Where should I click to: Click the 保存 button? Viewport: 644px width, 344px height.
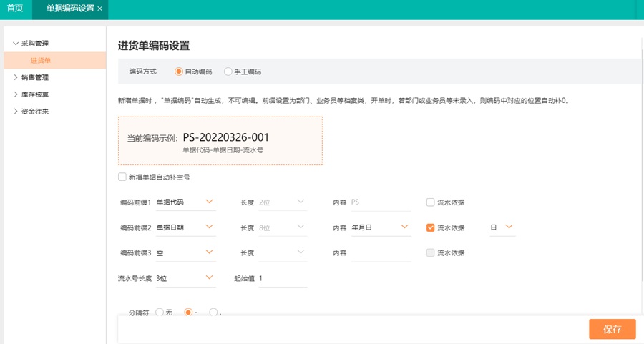(612, 329)
